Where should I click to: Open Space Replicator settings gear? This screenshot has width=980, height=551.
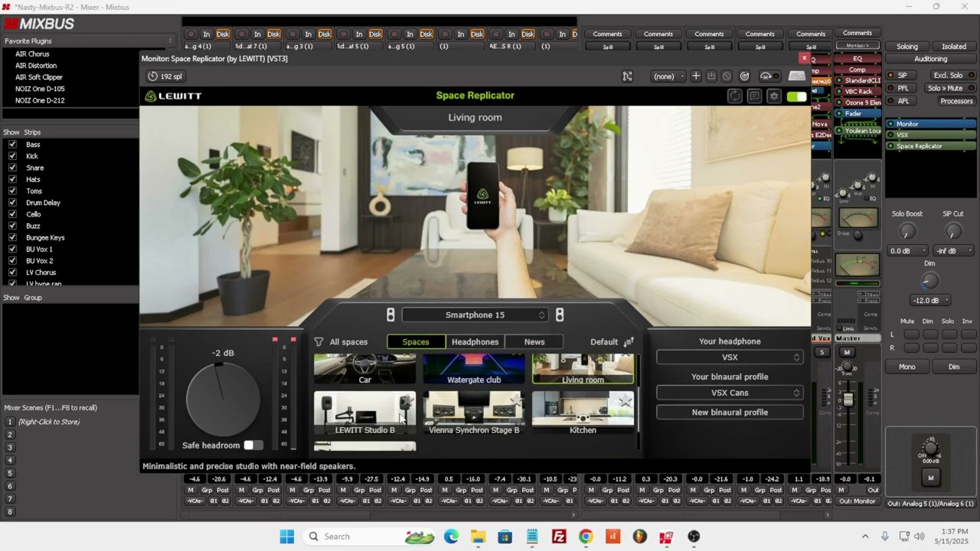coord(774,96)
